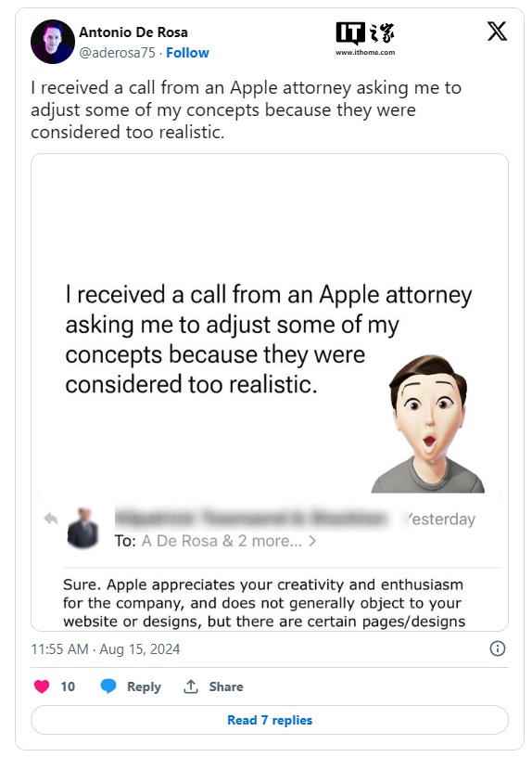The image size is (532, 757).
Task: Click the blurred sender avatar in email
Action: 83,528
